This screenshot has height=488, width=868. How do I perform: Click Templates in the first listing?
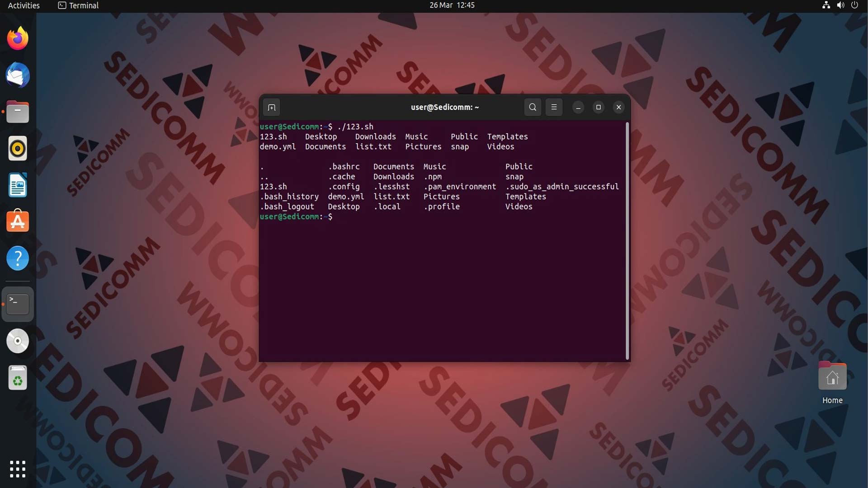(x=507, y=137)
